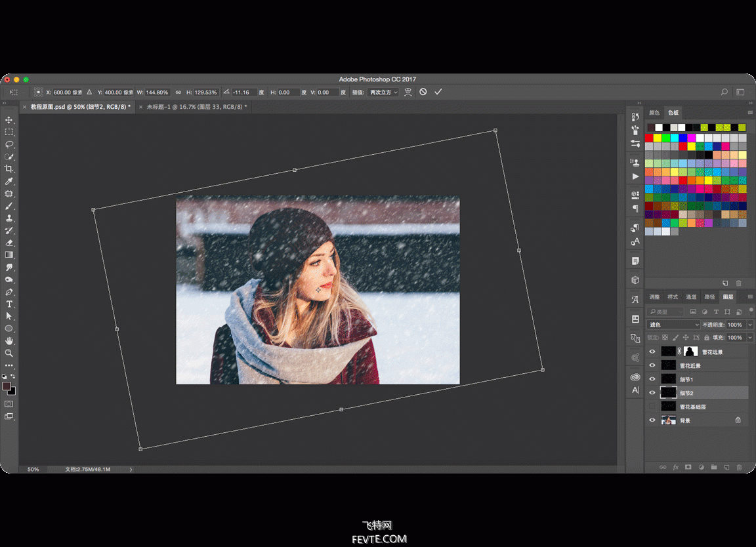756x547 pixels.
Task: Select the Rectangular Marquee tool
Action: click(9, 132)
